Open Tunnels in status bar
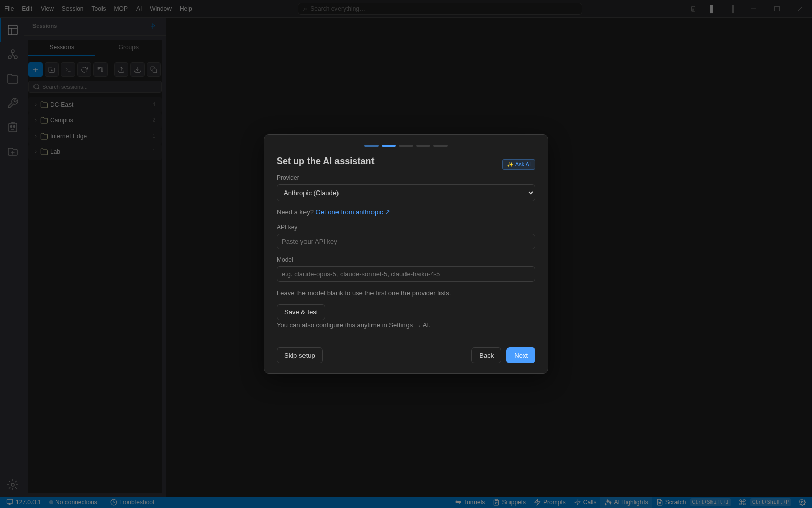812x508 pixels. 470,502
